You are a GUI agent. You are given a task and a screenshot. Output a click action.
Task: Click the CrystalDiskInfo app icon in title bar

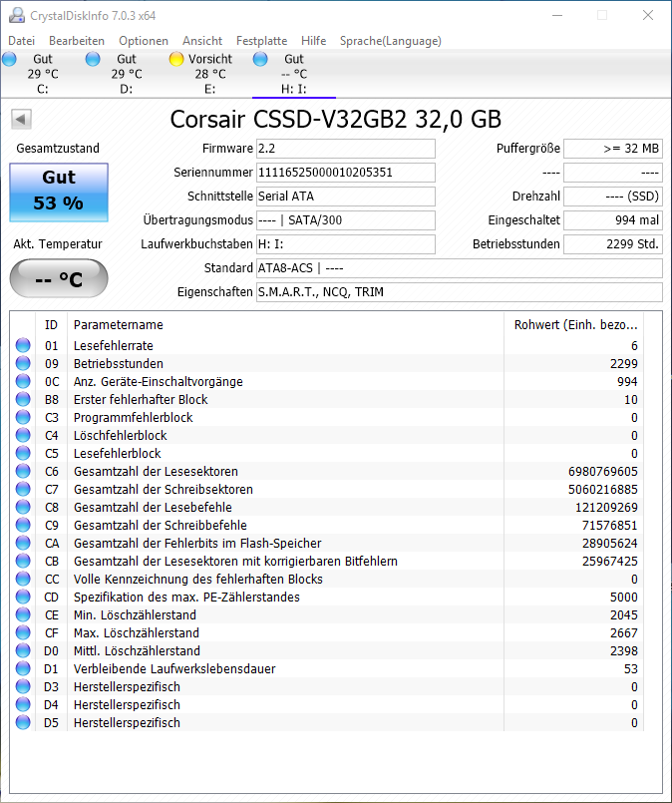coord(16,15)
